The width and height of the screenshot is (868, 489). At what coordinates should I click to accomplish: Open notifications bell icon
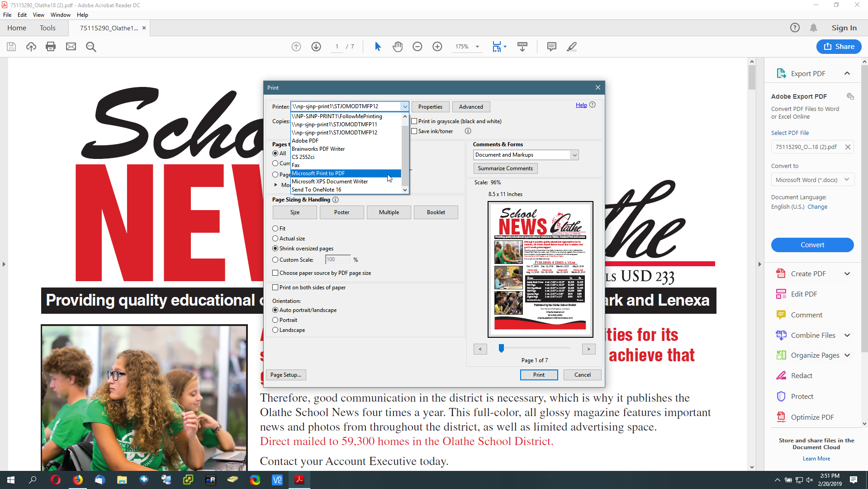pyautogui.click(x=813, y=28)
